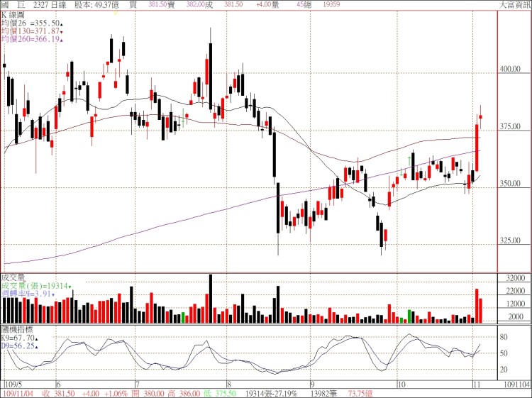Click the up arrow beside K9 value
Image resolution: width=532 pixels, height=398 pixels.
tap(37, 339)
